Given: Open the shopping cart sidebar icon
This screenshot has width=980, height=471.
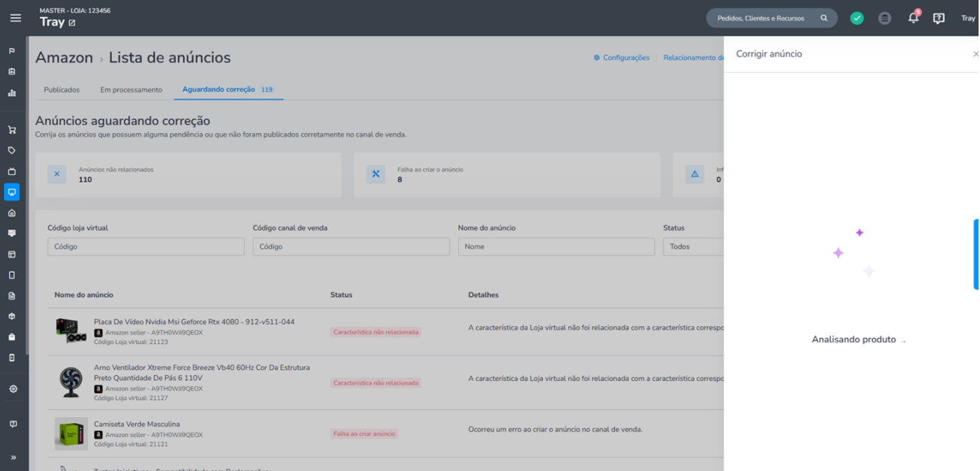Looking at the screenshot, I should pyautogui.click(x=12, y=130).
